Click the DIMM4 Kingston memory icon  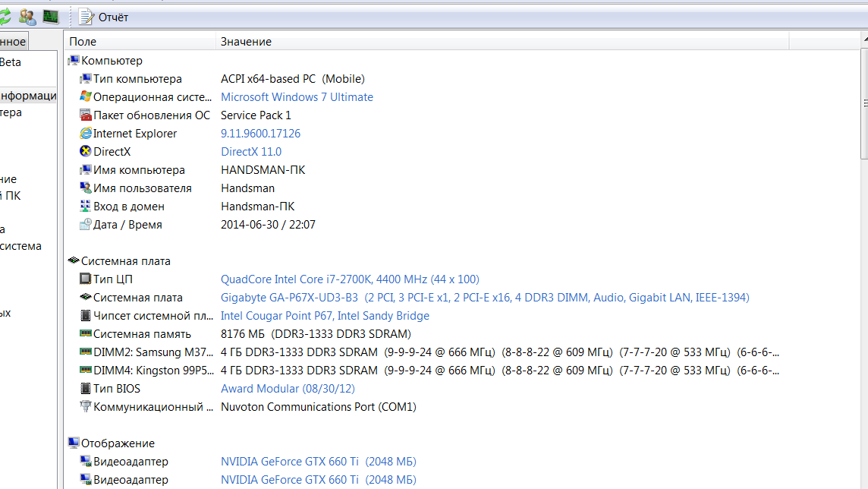(85, 369)
